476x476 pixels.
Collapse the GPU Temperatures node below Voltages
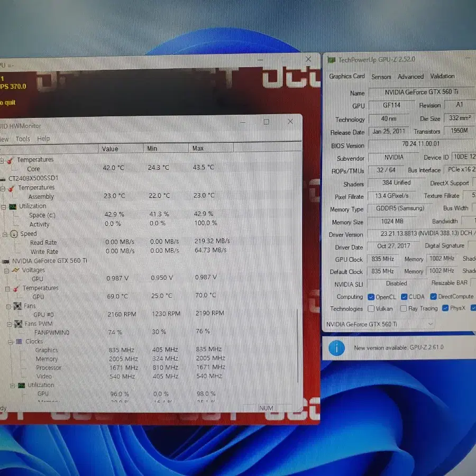click(x=7, y=289)
